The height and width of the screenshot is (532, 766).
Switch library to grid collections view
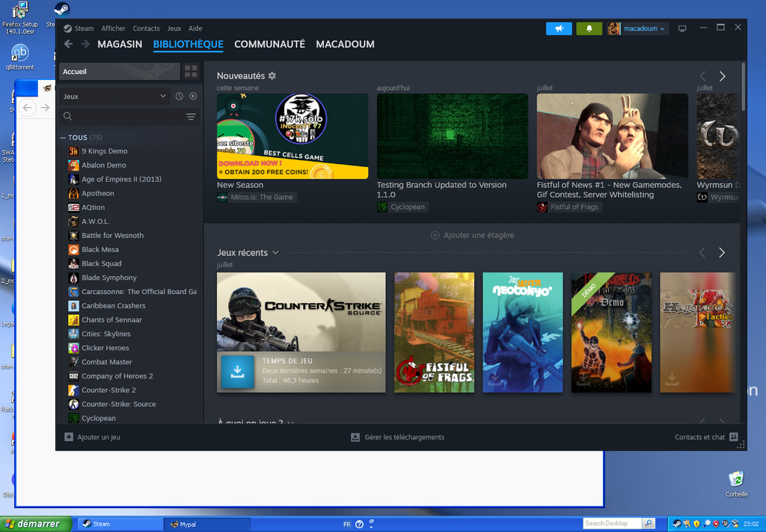191,71
